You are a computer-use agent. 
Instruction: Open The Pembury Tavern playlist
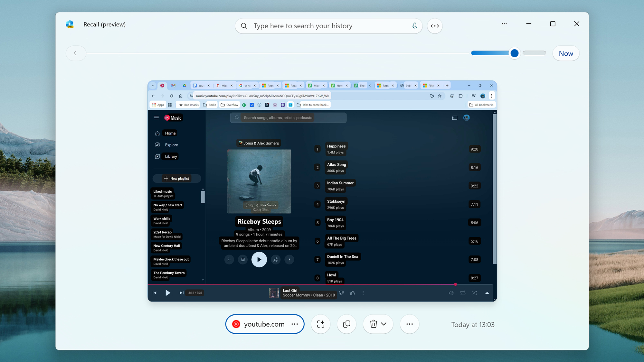pos(169,275)
